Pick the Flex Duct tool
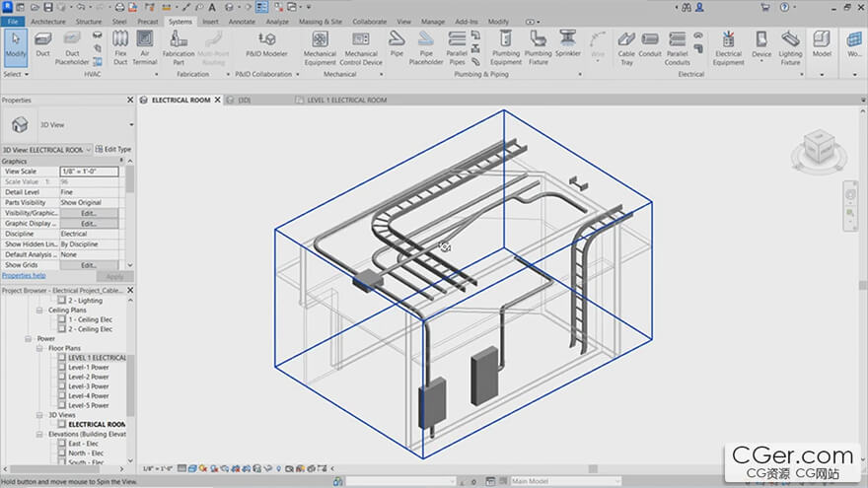This screenshot has height=488, width=868. pyautogui.click(x=120, y=48)
